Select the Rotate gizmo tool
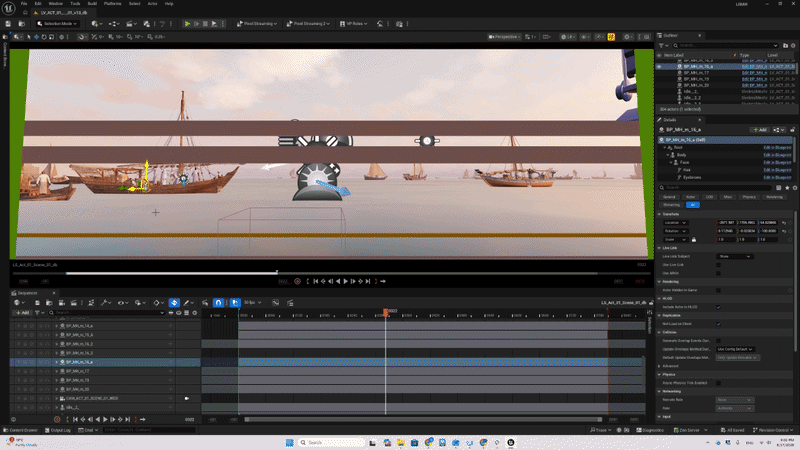The width and height of the screenshot is (800, 450). [44, 37]
